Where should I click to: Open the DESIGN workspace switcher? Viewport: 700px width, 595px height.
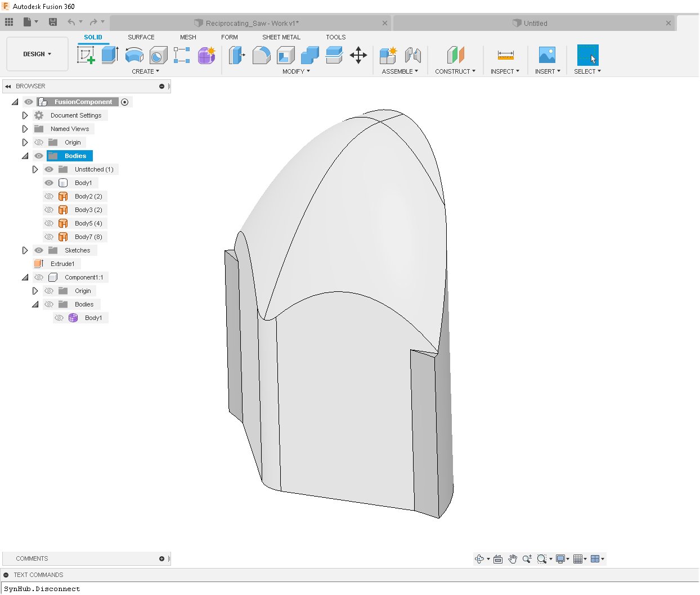coord(37,54)
